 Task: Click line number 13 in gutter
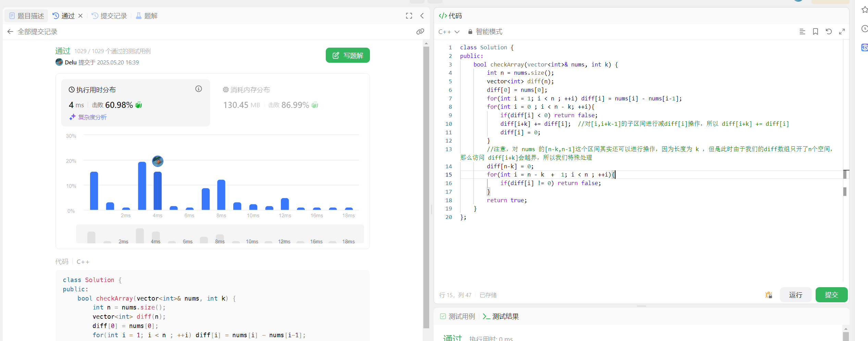point(448,149)
